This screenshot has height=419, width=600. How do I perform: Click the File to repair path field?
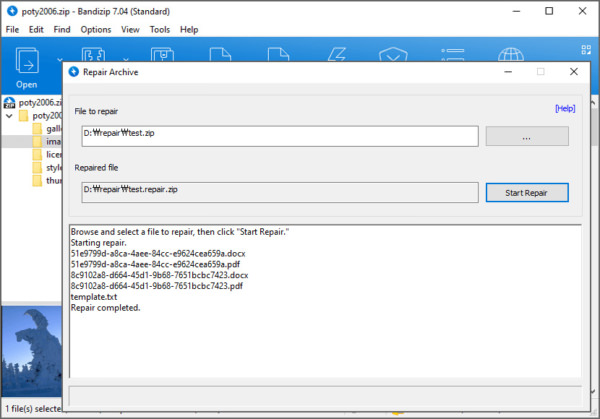(280, 137)
